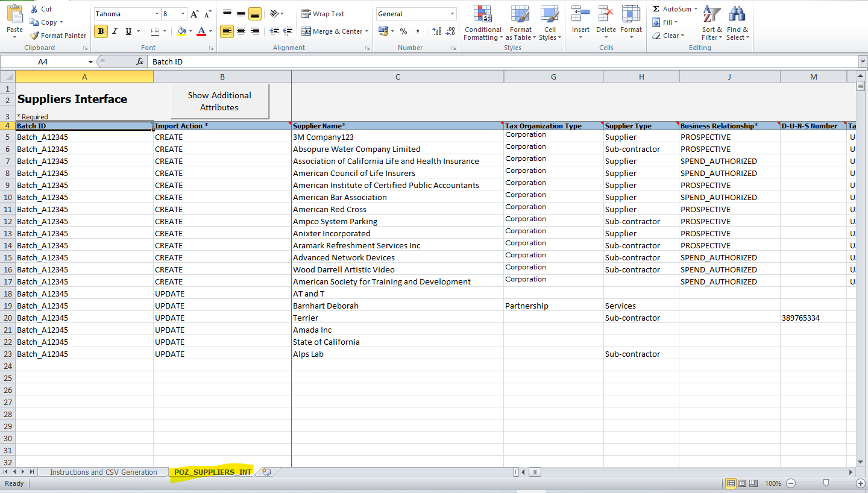Apply percent style format
Screen dimensions: 868x493
(x=403, y=31)
